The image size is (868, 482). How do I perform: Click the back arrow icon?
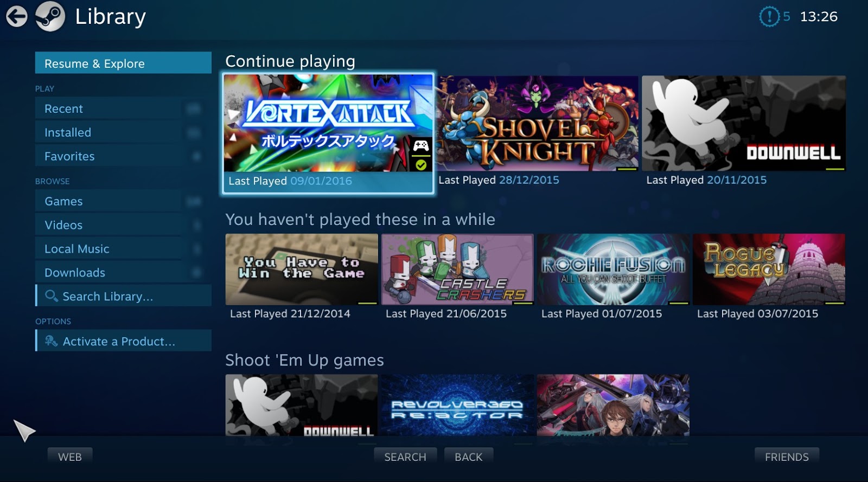17,16
